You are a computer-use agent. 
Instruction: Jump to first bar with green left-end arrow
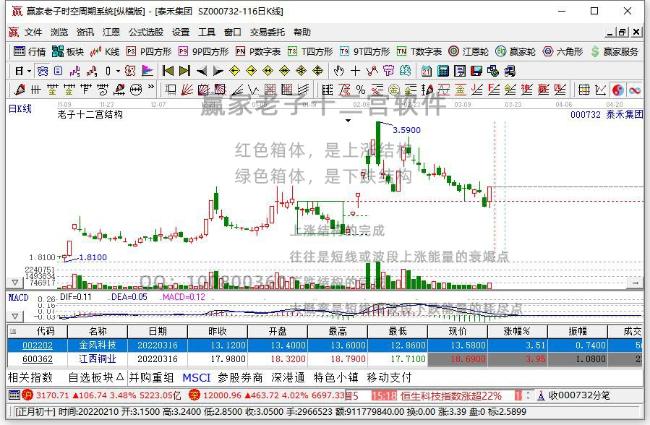tap(168, 71)
